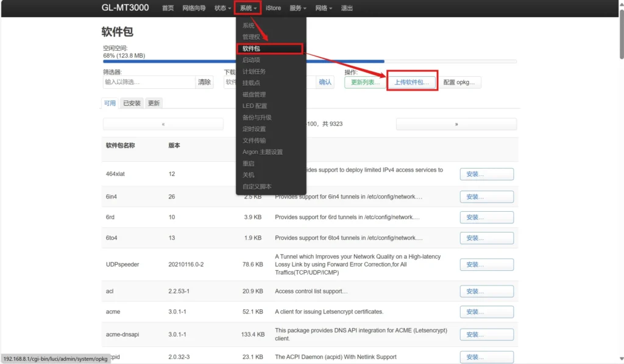Open 网络向导 in the top navigation
Image resolution: width=624 pixels, height=364 pixels.
pyautogui.click(x=194, y=8)
